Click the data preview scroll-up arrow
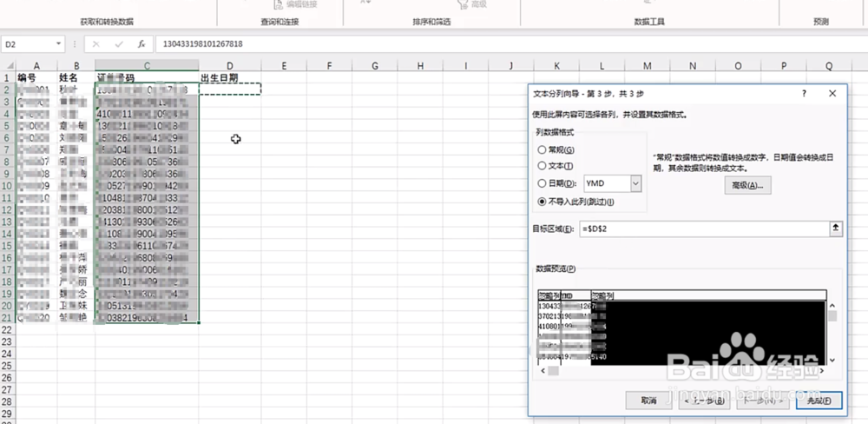Viewport: 868px width, 424px height. click(832, 305)
